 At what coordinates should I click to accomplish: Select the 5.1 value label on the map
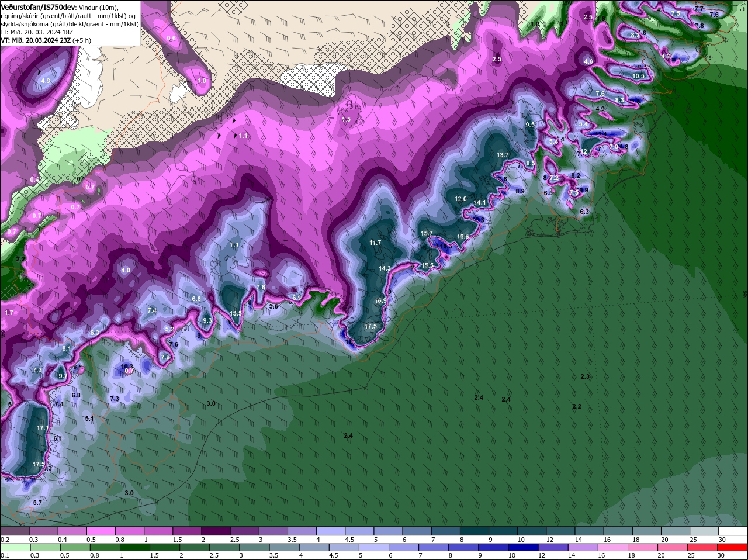click(89, 419)
